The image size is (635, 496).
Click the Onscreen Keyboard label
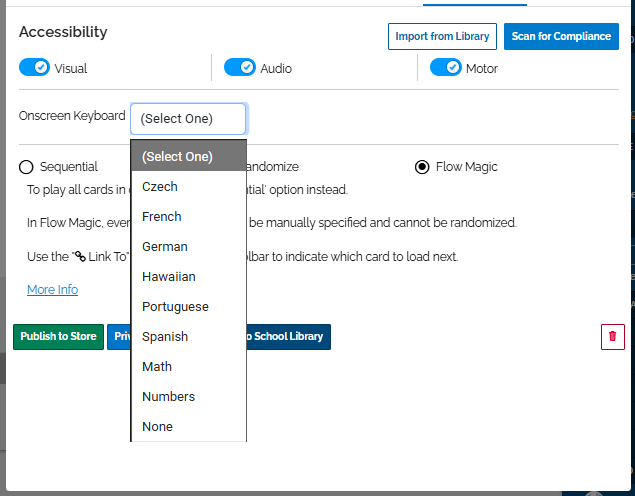point(72,116)
